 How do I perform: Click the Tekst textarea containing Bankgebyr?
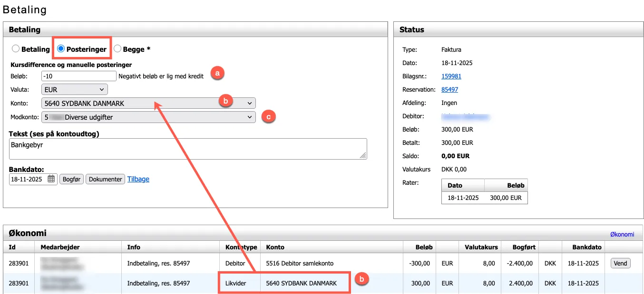(188, 149)
